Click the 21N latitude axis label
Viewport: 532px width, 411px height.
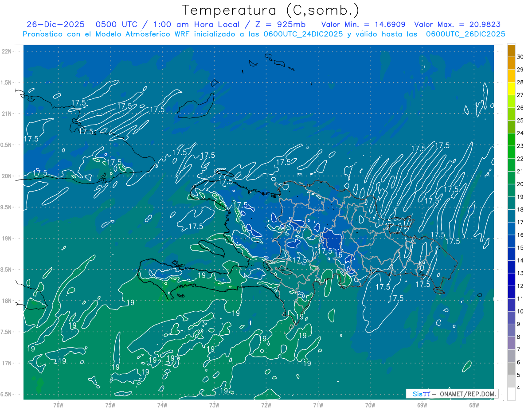(x=7, y=114)
